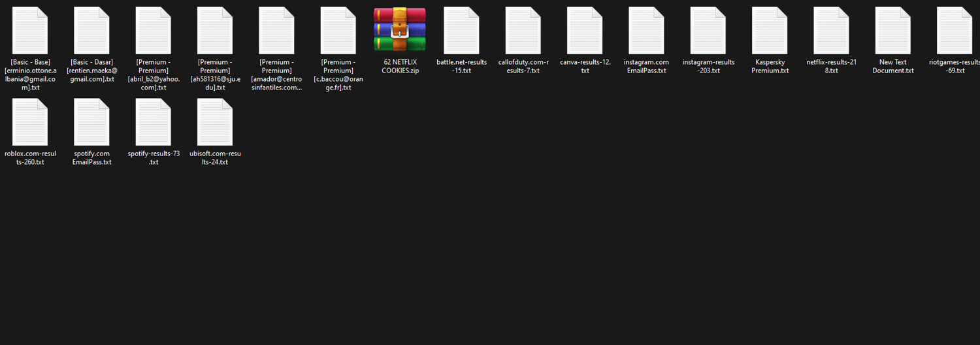Select the riotgames-results-69.txt file icon
Image resolution: width=980 pixels, height=345 pixels.
955,31
